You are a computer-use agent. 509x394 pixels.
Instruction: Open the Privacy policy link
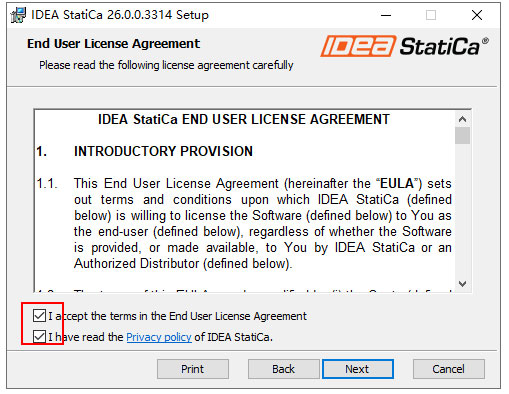point(159,337)
